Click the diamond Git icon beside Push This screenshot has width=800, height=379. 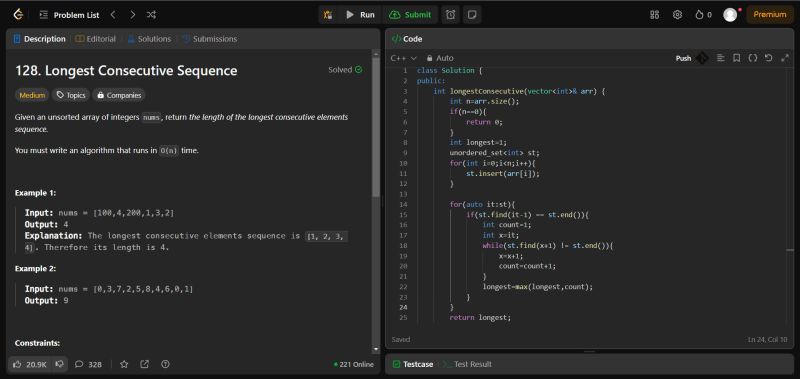point(702,58)
